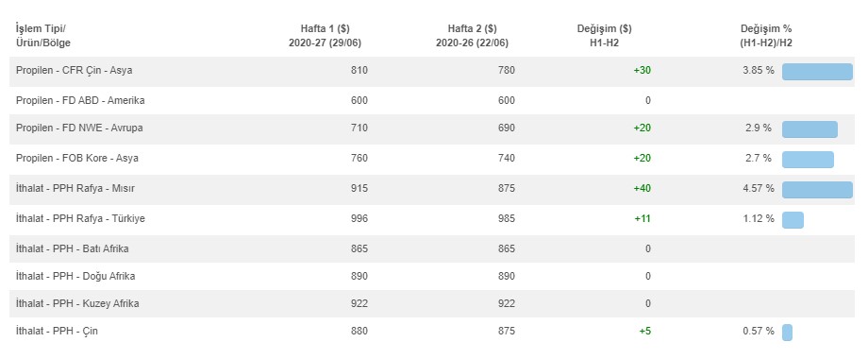Select the Propilen - CFR Çin - Asya row
The height and width of the screenshot is (359, 868).
click(x=432, y=71)
